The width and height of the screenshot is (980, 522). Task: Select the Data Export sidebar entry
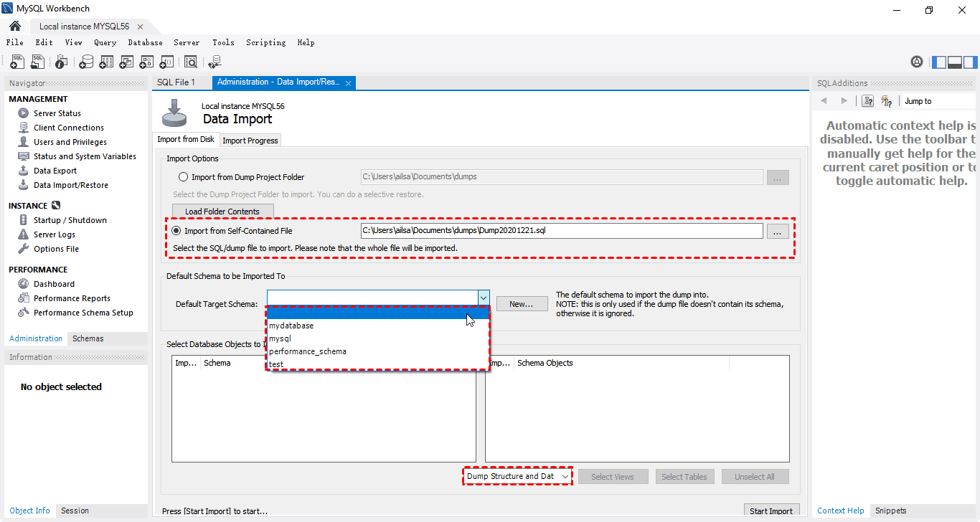[x=56, y=170]
